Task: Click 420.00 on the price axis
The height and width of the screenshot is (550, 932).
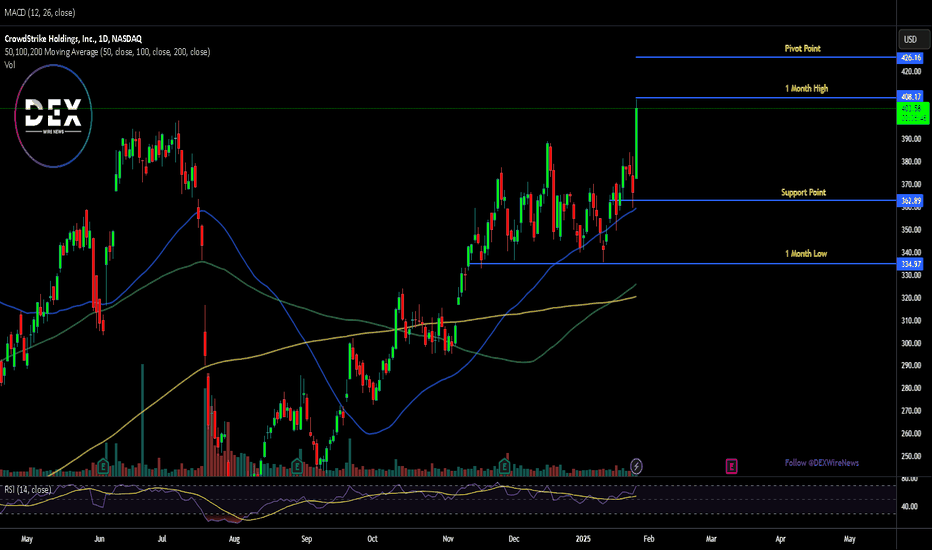Action: [x=911, y=71]
